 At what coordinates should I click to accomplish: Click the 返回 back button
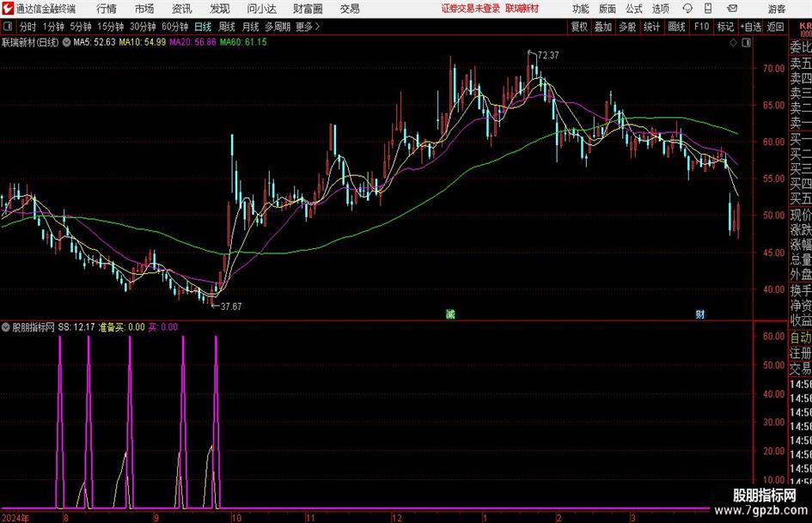tap(775, 27)
